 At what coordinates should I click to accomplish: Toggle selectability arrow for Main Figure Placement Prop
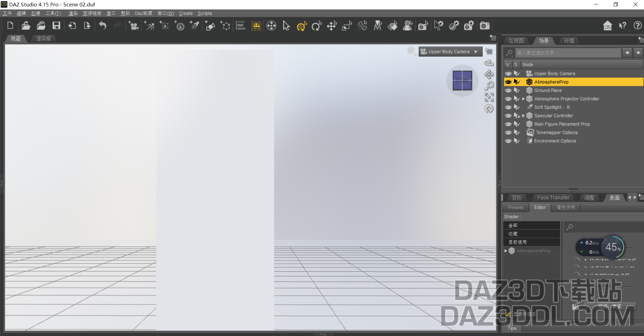tap(517, 124)
